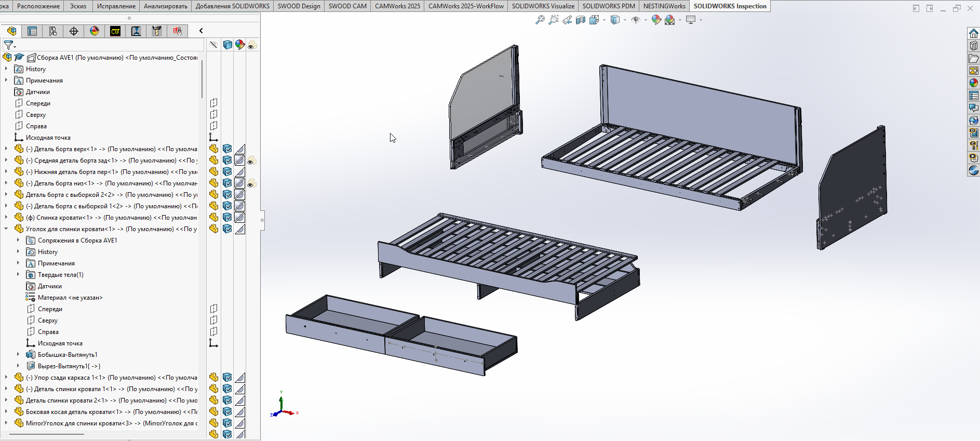This screenshot has width=980, height=441.
Task: Click the Zoom to Fit magnifier icon
Action: 540,20
